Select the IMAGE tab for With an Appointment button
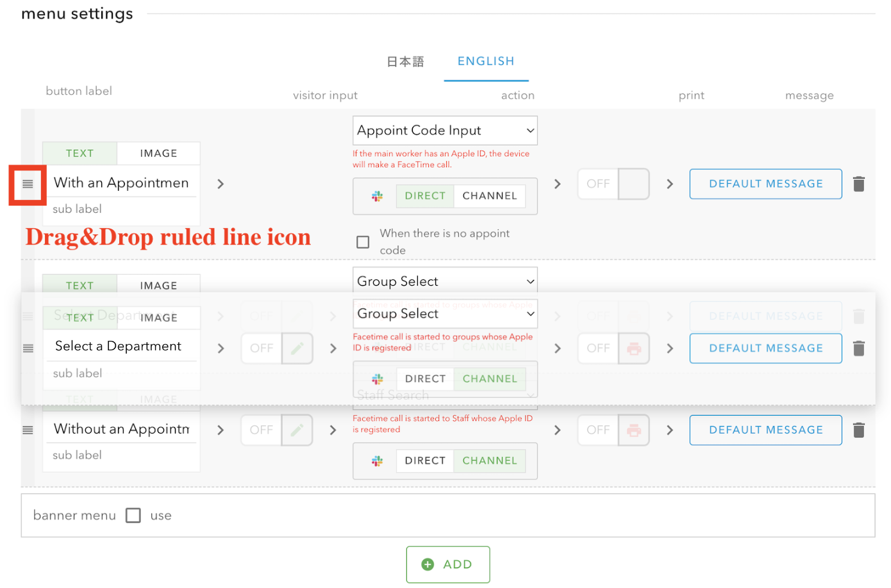This screenshot has width=891, height=588. 158,153
